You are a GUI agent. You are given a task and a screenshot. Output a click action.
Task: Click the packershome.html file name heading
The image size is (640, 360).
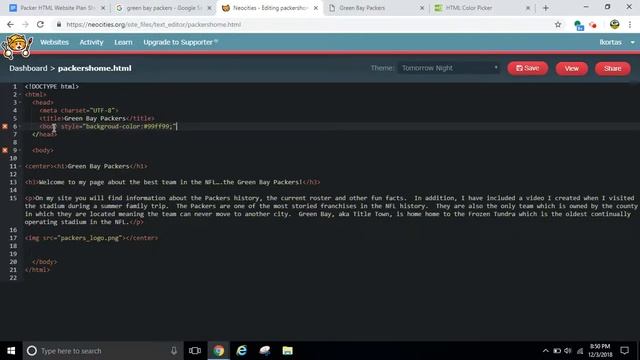95,68
